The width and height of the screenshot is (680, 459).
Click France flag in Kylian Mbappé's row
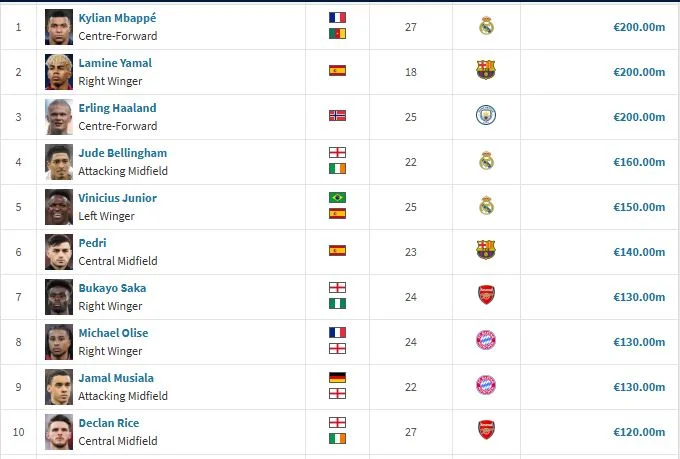click(337, 18)
